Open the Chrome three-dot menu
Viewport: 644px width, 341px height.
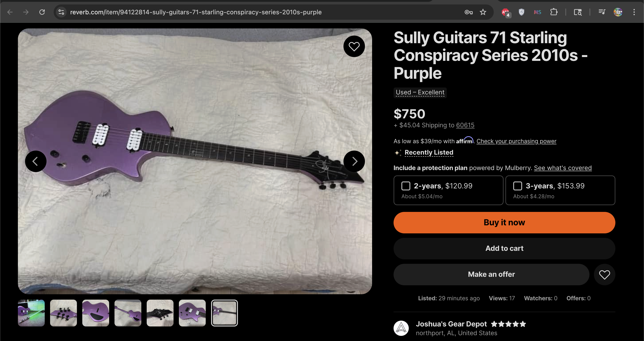click(x=634, y=12)
